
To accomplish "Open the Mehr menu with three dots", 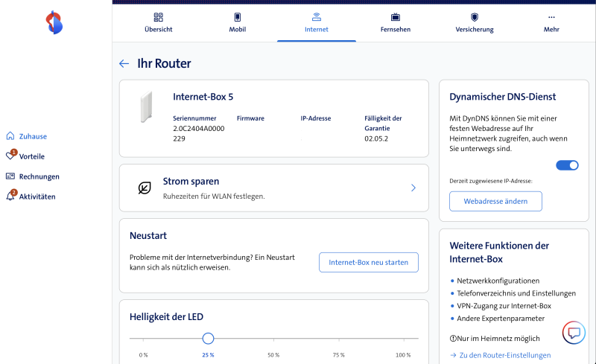I will pos(551,22).
